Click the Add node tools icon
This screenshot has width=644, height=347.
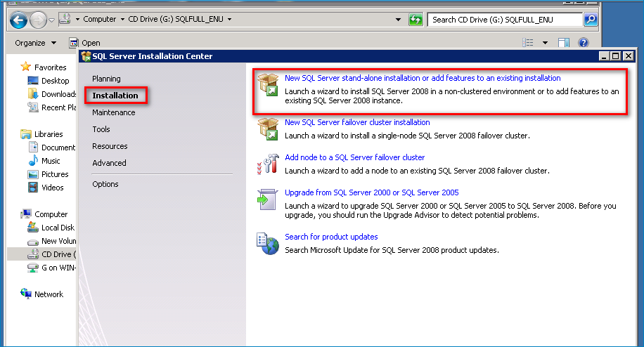click(268, 164)
